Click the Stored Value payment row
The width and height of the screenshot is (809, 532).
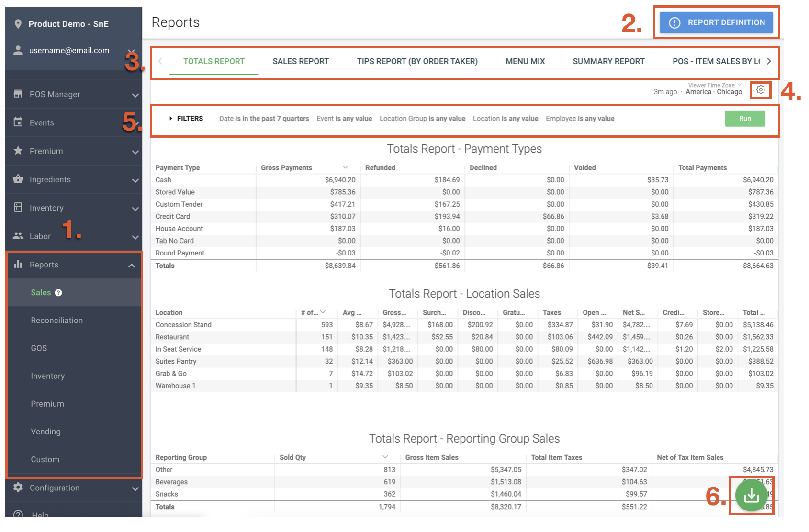[464, 192]
